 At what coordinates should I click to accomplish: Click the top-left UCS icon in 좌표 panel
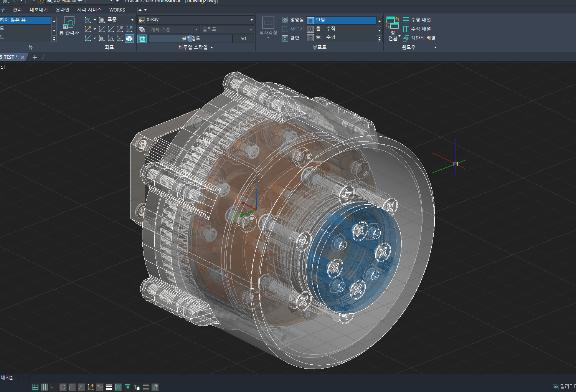coord(88,20)
